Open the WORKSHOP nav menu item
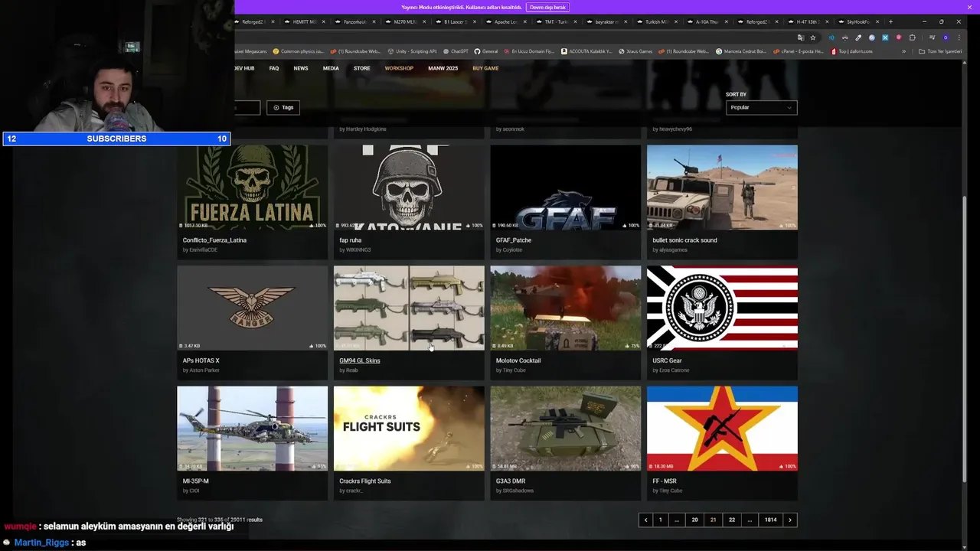This screenshot has width=980, height=551. click(x=399, y=68)
